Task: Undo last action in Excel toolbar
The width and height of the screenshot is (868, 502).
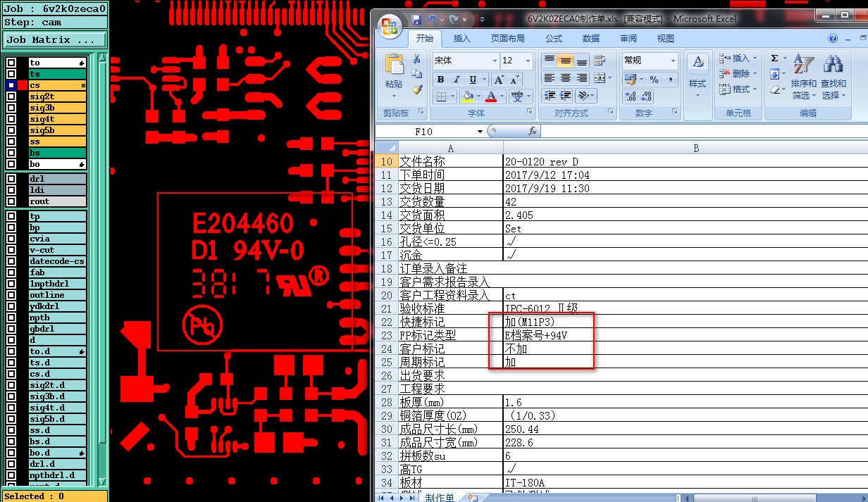Action: (432, 19)
